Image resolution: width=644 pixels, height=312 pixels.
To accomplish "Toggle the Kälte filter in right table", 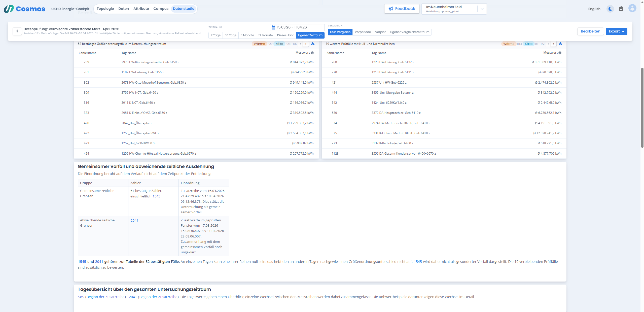I will [x=529, y=44].
